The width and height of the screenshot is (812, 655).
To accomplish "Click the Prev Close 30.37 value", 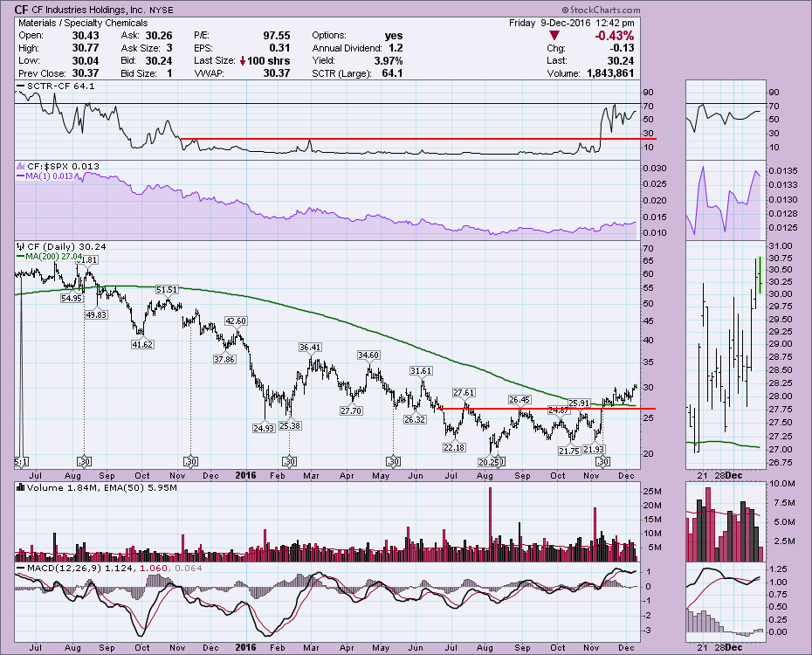I will coord(86,73).
